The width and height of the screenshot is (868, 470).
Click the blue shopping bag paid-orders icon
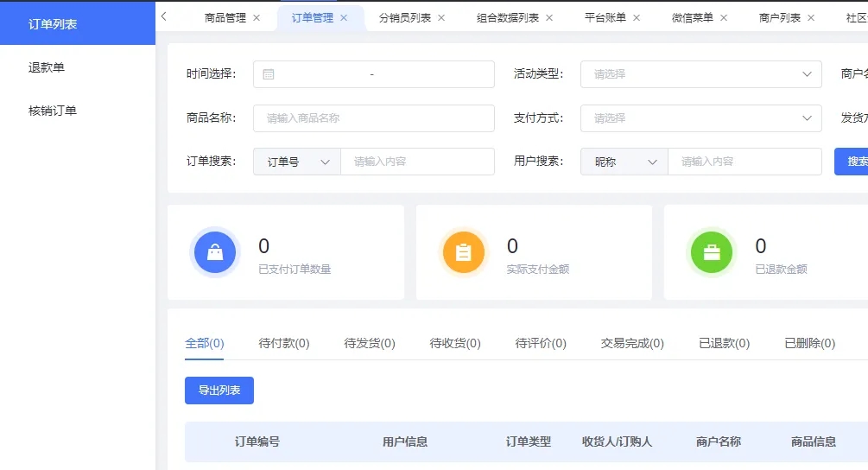pyautogui.click(x=215, y=252)
